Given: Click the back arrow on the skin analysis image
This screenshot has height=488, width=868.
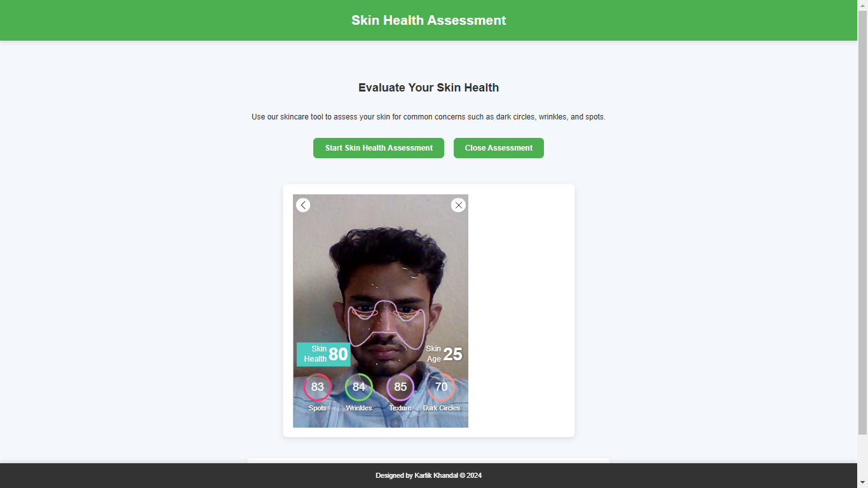Looking at the screenshot, I should [x=303, y=205].
